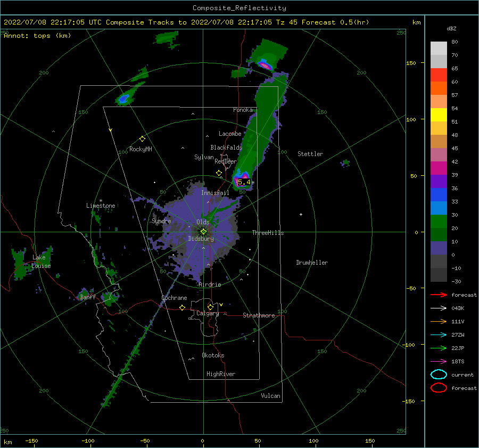Click the dBZ legend heading

451,29
